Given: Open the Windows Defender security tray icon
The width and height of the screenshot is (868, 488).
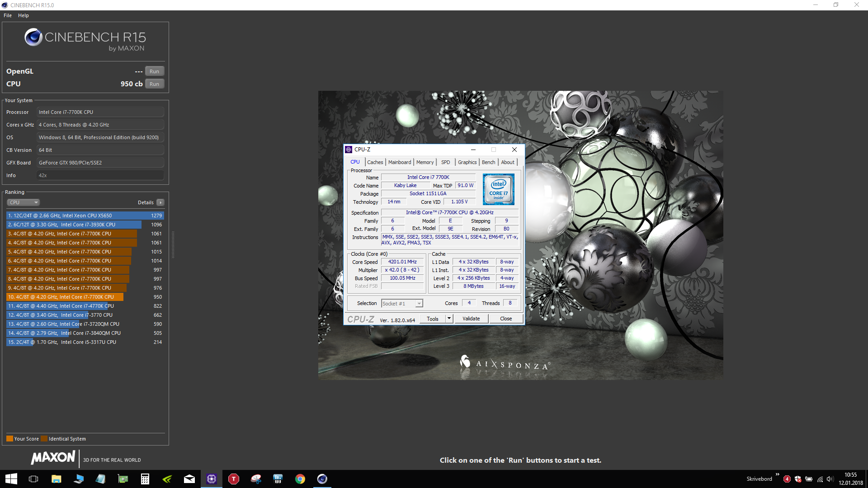Looking at the screenshot, I should pyautogui.click(x=798, y=479).
